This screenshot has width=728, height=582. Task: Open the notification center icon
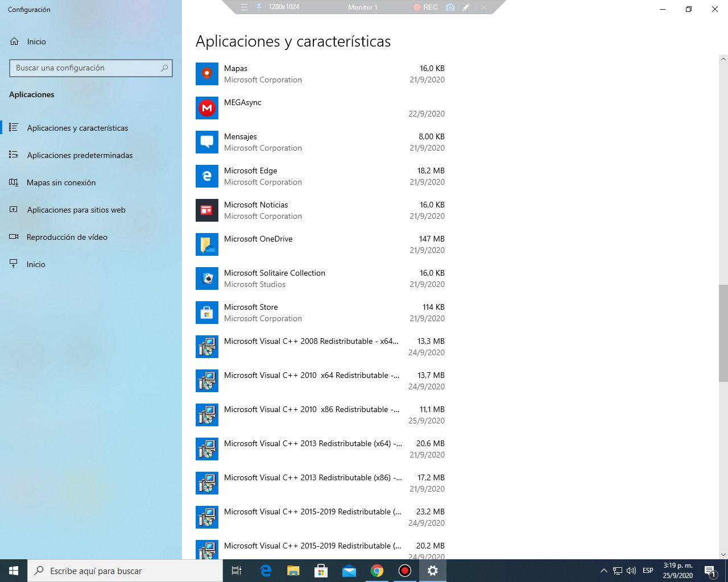tap(710, 571)
